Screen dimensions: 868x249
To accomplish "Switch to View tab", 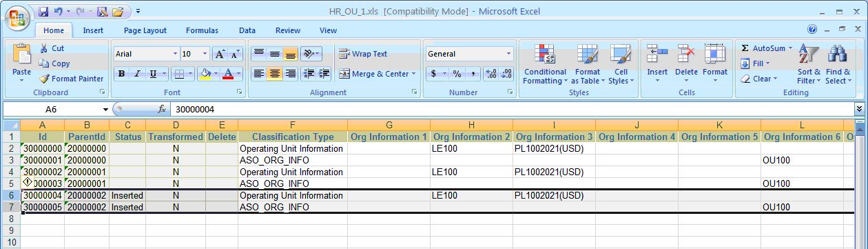I will tap(328, 30).
